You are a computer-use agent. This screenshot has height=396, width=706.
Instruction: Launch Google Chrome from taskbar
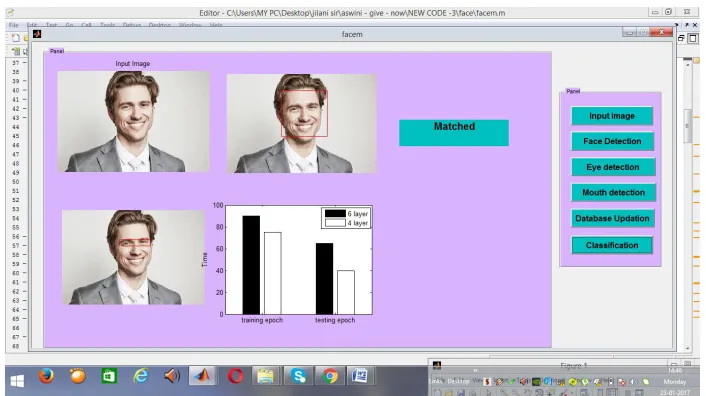pos(330,376)
